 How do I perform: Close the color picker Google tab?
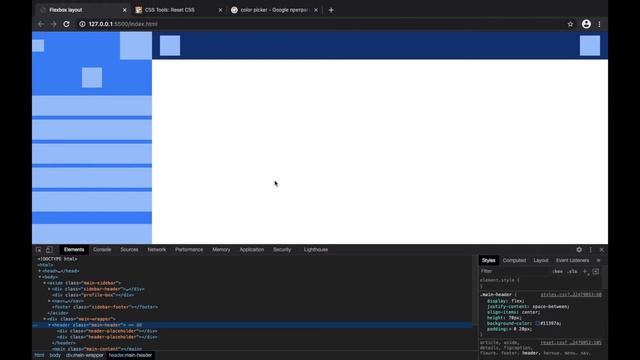pos(316,10)
